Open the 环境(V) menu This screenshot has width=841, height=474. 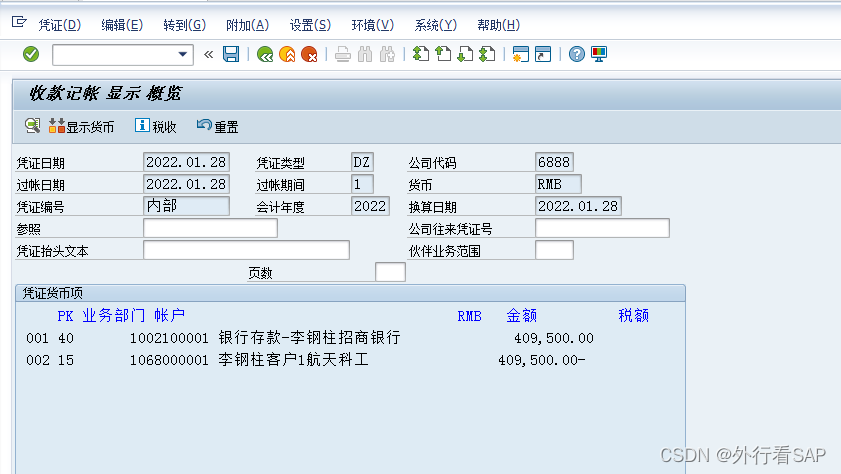[373, 25]
